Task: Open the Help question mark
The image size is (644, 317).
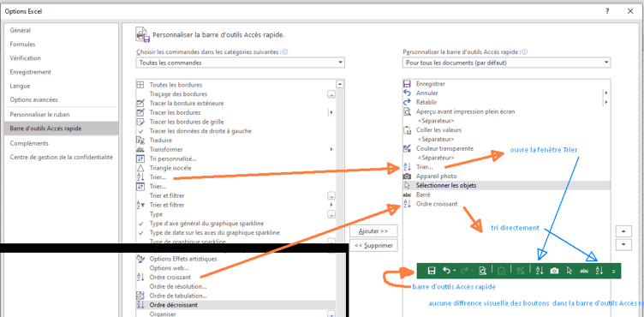Action: tap(607, 11)
